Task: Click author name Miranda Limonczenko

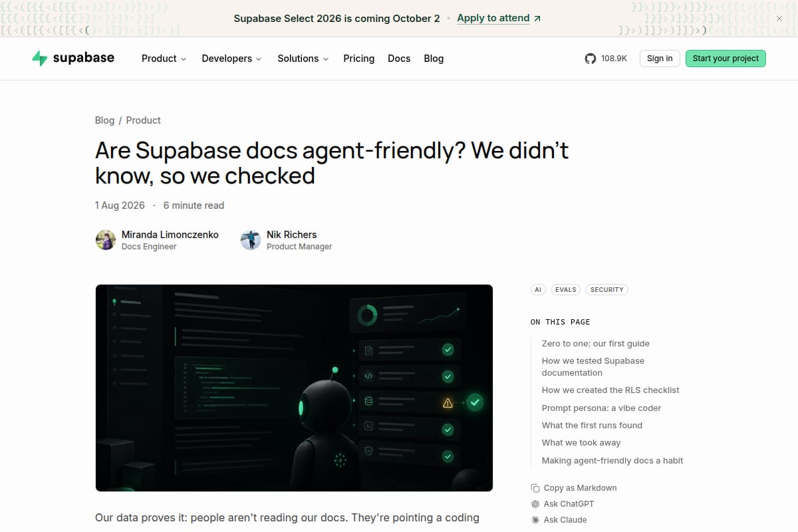Action: [x=170, y=235]
